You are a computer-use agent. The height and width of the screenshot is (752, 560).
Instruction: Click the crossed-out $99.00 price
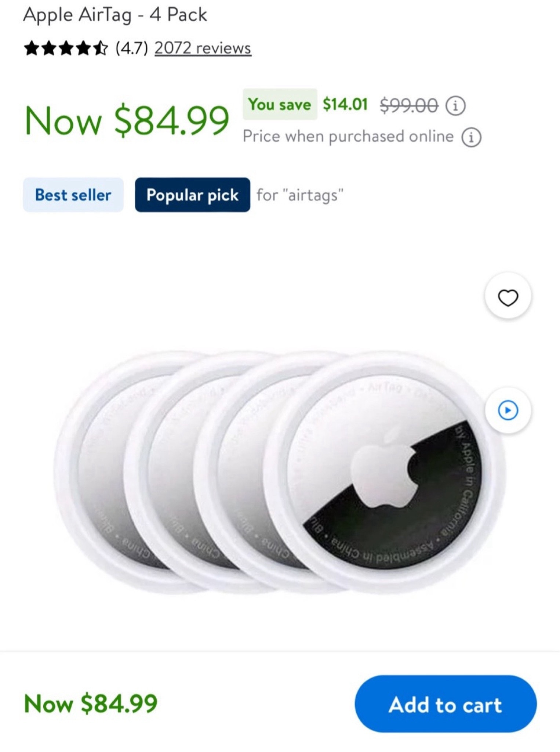coord(409,105)
